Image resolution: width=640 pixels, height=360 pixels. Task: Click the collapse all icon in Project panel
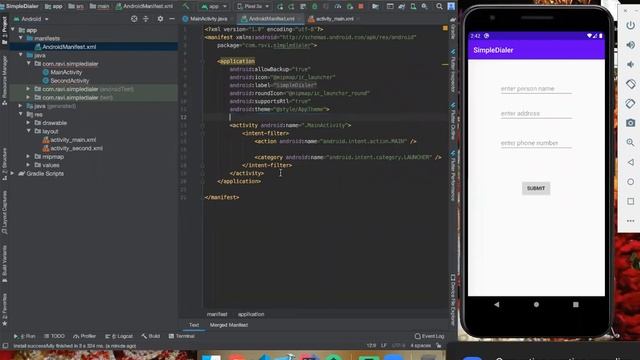coord(146,19)
